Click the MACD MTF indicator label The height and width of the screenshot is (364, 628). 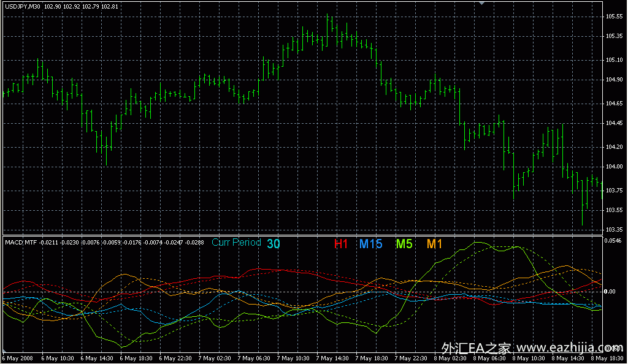coord(21,243)
